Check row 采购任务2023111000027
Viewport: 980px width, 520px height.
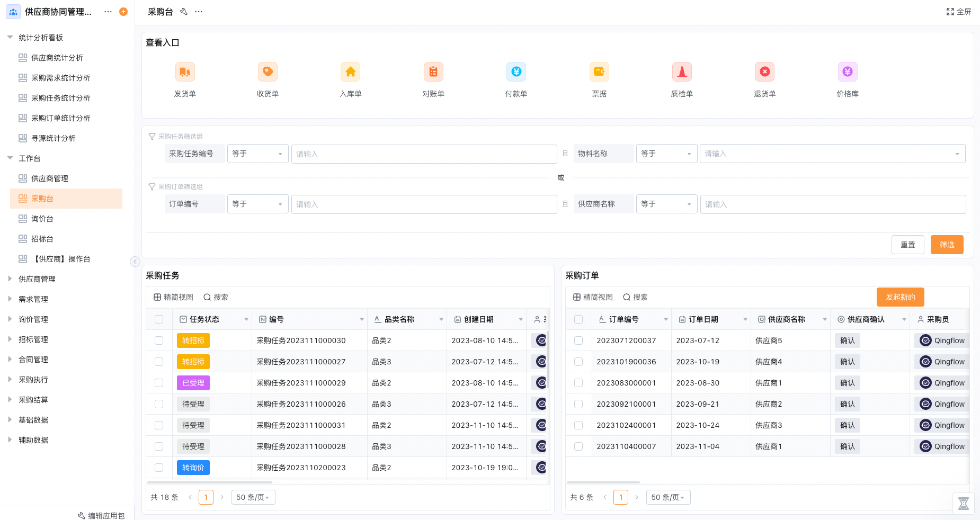(x=159, y=362)
